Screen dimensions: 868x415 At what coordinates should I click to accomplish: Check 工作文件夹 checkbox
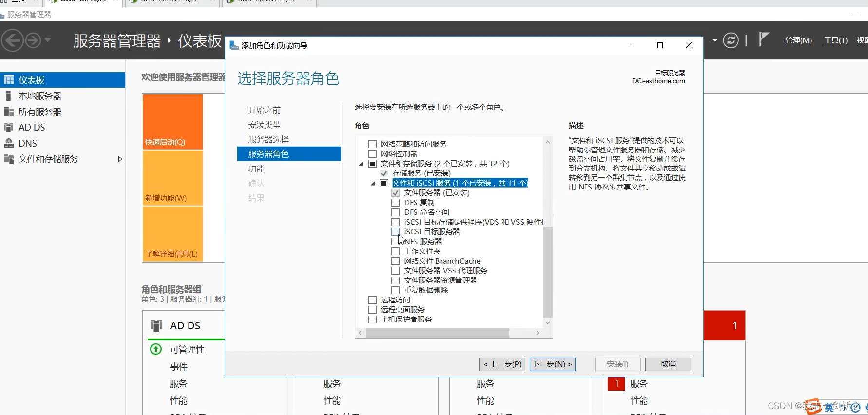(396, 251)
